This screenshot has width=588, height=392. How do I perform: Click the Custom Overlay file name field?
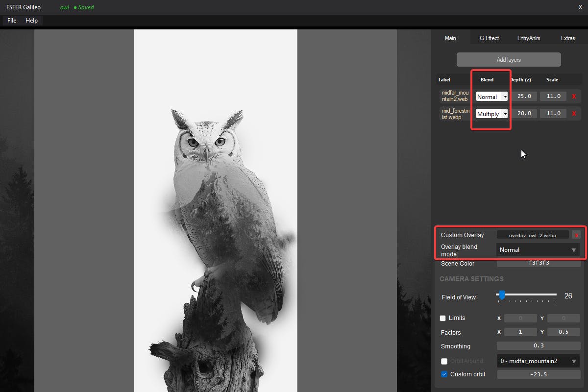click(x=533, y=235)
